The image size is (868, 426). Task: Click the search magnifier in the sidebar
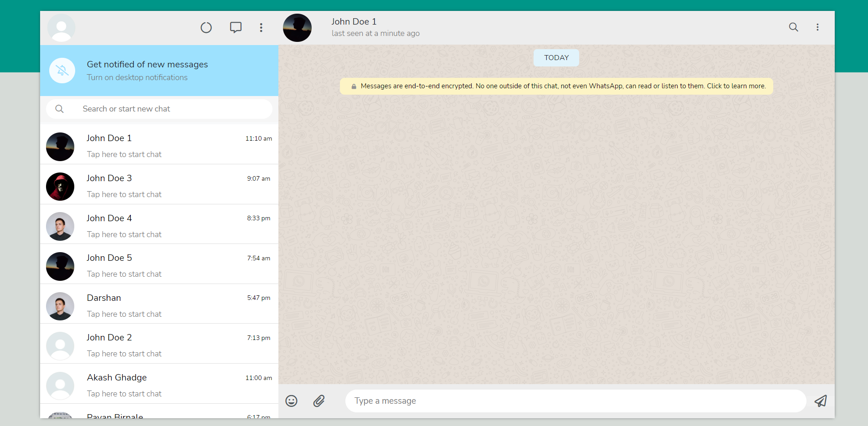[x=59, y=109]
